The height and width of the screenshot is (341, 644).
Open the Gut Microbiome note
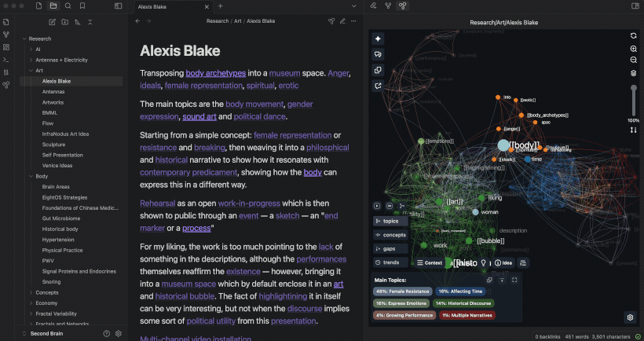(61, 218)
